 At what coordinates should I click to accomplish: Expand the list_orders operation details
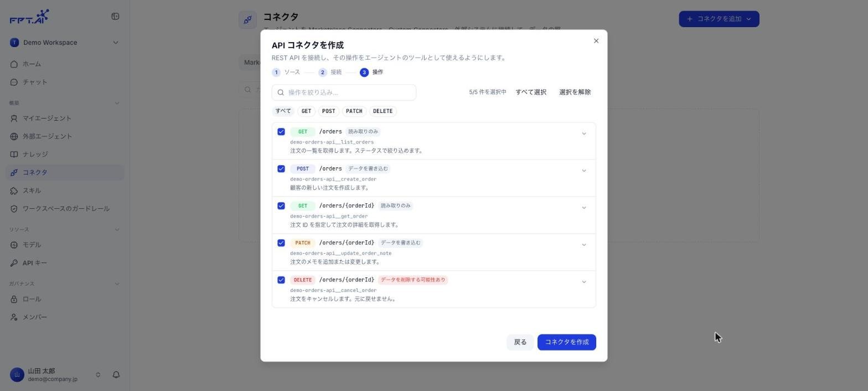pos(584,133)
